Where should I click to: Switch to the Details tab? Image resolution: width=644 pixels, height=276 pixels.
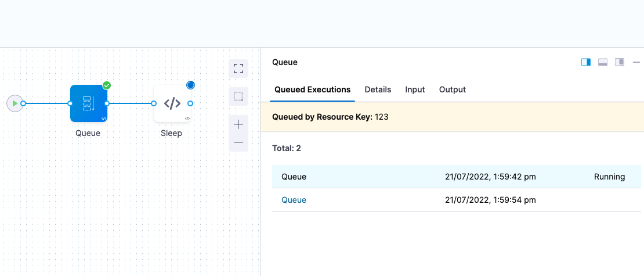[x=378, y=89]
